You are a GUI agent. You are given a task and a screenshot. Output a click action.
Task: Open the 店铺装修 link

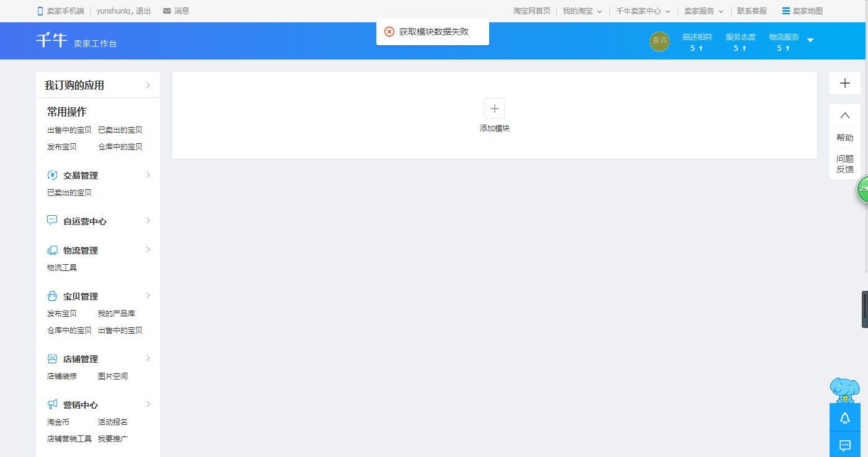[x=62, y=376]
